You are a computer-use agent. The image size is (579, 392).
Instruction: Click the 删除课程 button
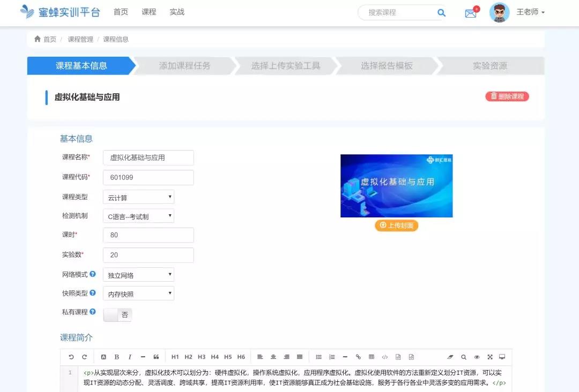(x=506, y=96)
